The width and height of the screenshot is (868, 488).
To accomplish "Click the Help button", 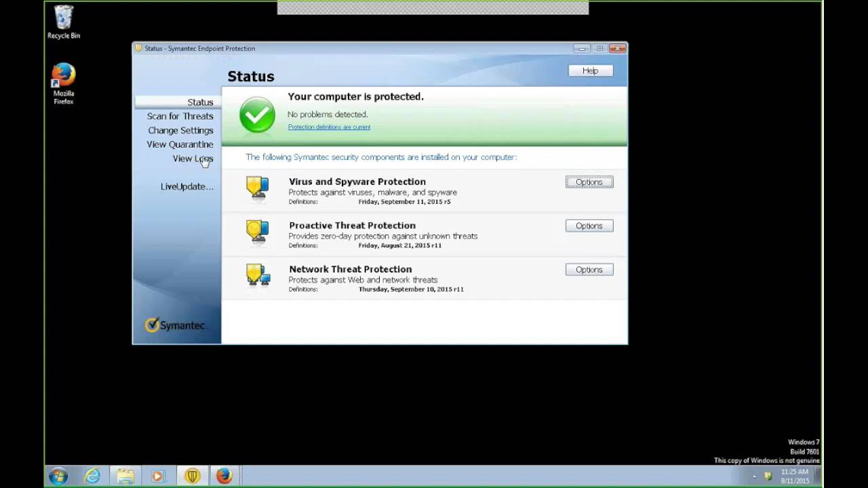I will coord(590,70).
